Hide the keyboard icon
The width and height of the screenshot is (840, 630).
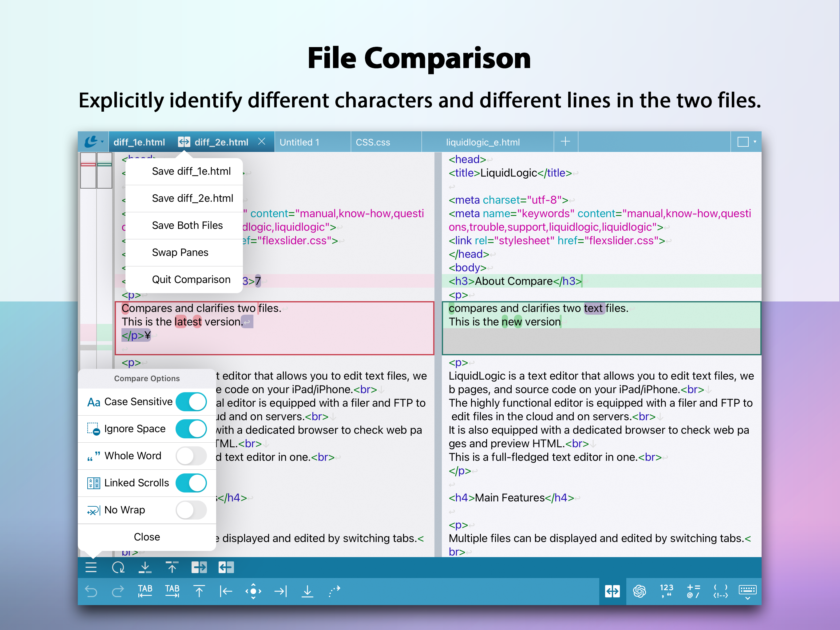(747, 592)
